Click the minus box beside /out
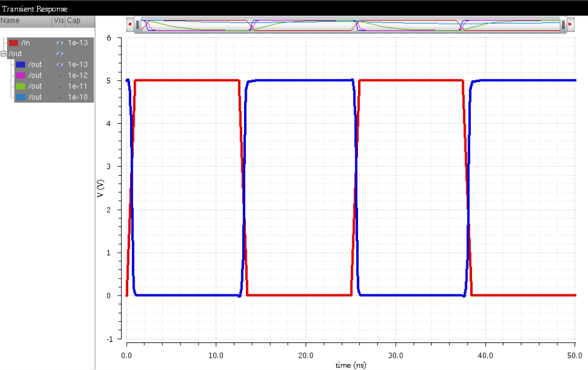Image resolution: width=588 pixels, height=370 pixels. pos(3,53)
